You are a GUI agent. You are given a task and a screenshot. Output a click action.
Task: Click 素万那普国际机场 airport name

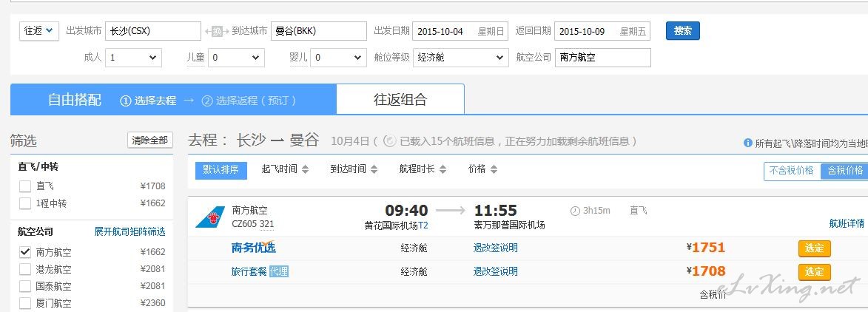tap(509, 225)
